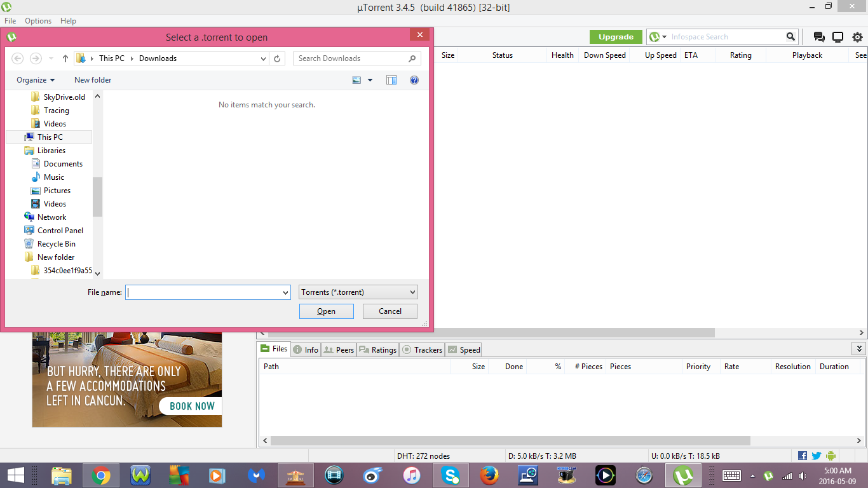Screen dimensions: 868x488
Task: Open the remote/monitor icon in uTorrent toolbar
Action: (x=838, y=37)
